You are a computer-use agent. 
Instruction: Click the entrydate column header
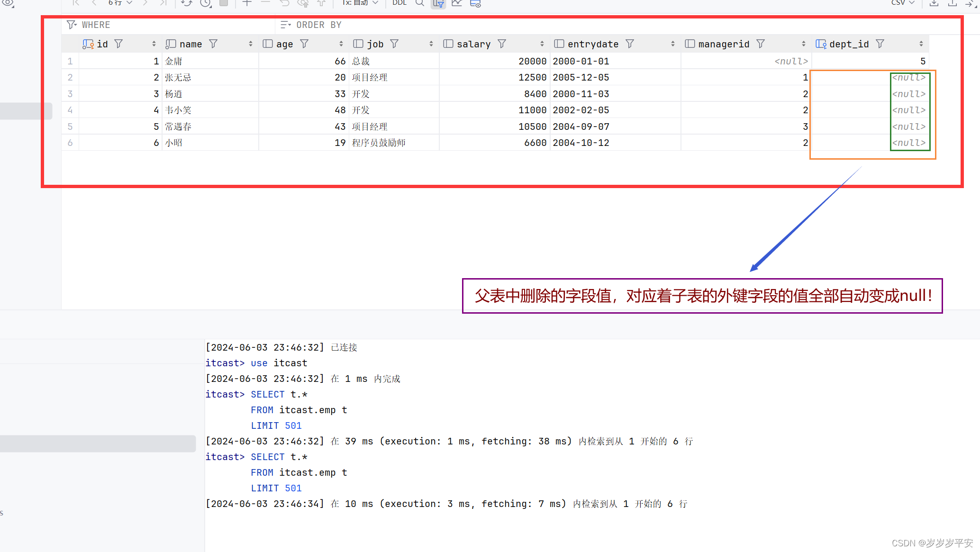pos(593,44)
